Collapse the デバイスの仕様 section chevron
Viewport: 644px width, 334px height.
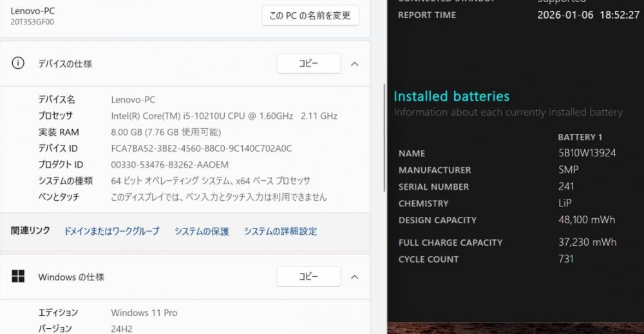pos(354,64)
